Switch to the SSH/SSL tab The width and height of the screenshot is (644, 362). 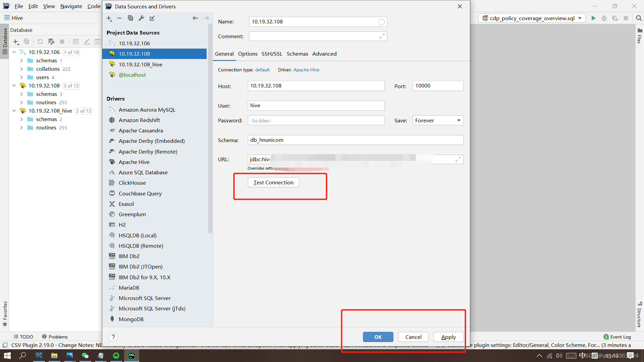pos(272,54)
